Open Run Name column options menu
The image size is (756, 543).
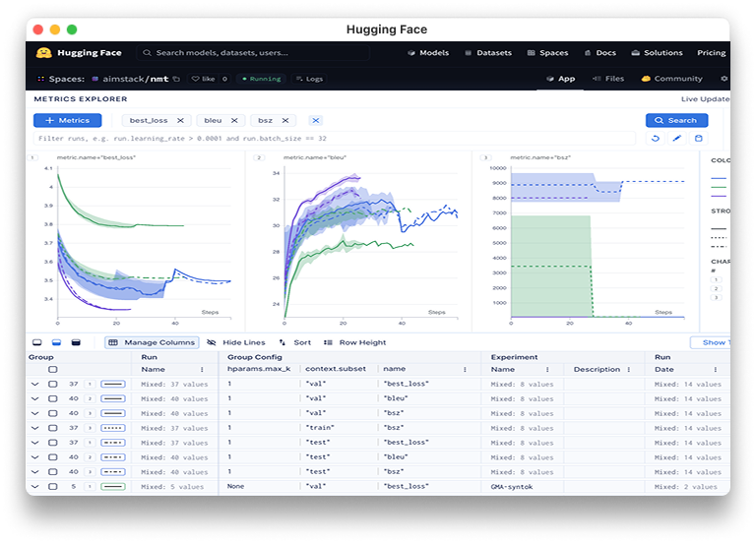point(202,370)
